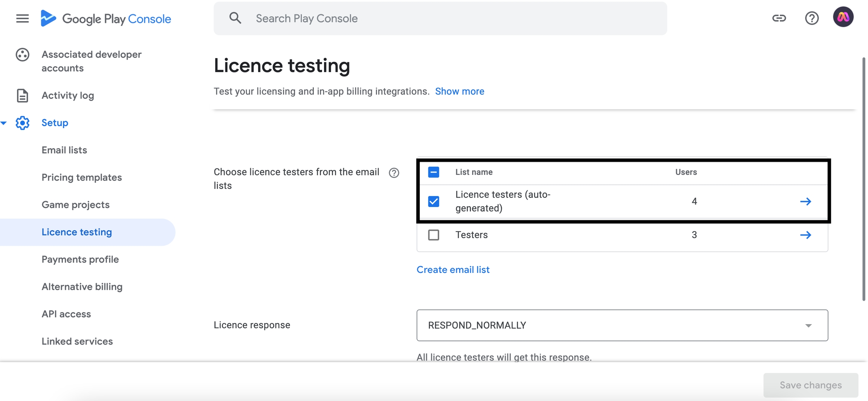Click the copy link icon in header

pyautogui.click(x=779, y=18)
